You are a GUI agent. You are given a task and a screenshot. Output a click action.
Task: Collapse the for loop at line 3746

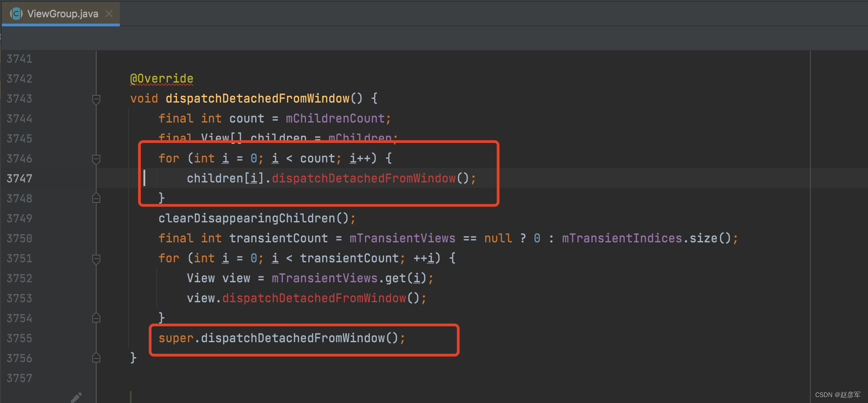point(96,159)
